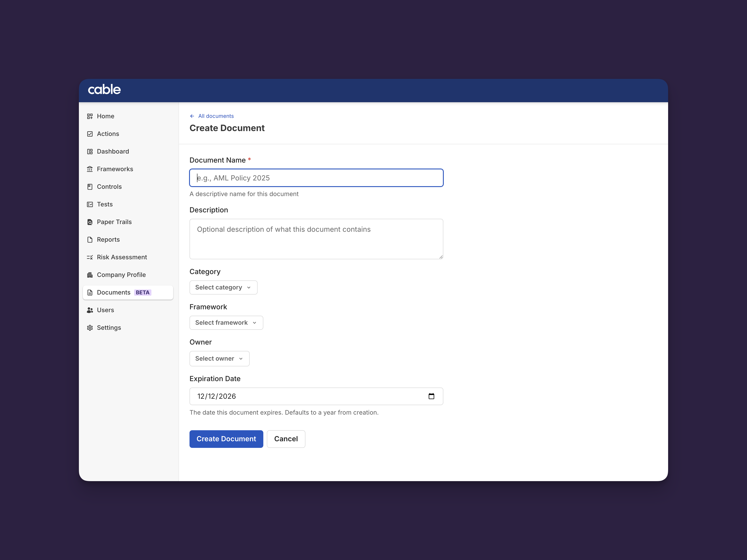747x560 pixels.
Task: Click the Users people icon
Action: [x=90, y=310]
